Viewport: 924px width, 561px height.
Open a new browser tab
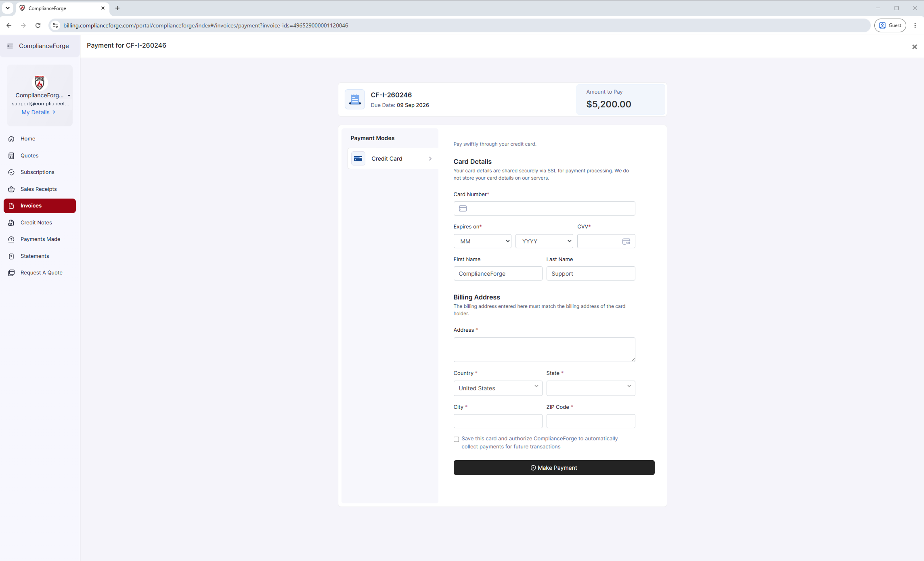coord(117,8)
